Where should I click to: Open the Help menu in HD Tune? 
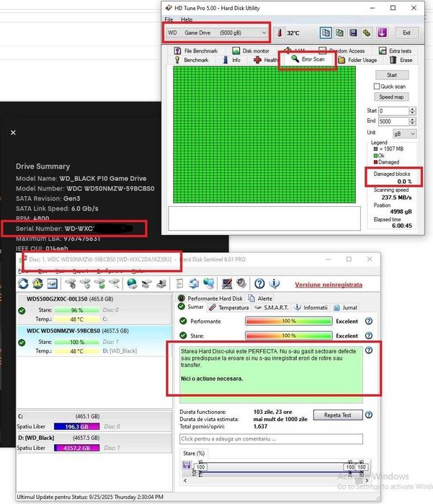click(187, 19)
